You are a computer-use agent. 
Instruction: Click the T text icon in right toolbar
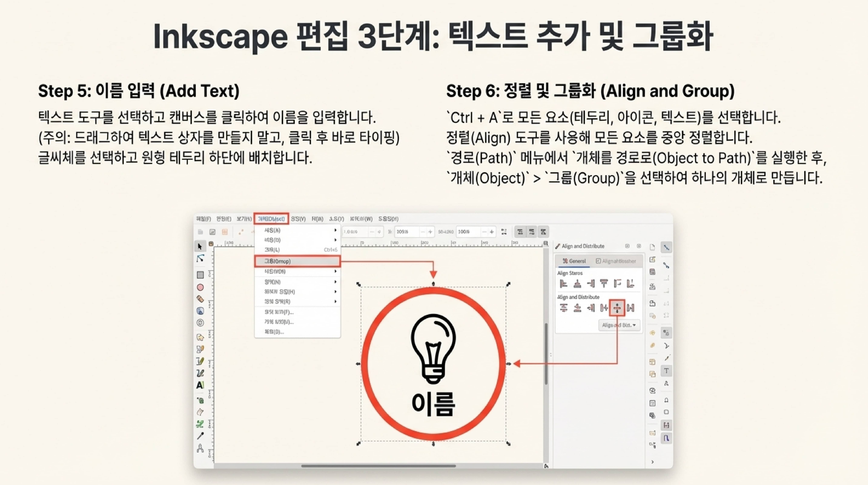click(666, 371)
